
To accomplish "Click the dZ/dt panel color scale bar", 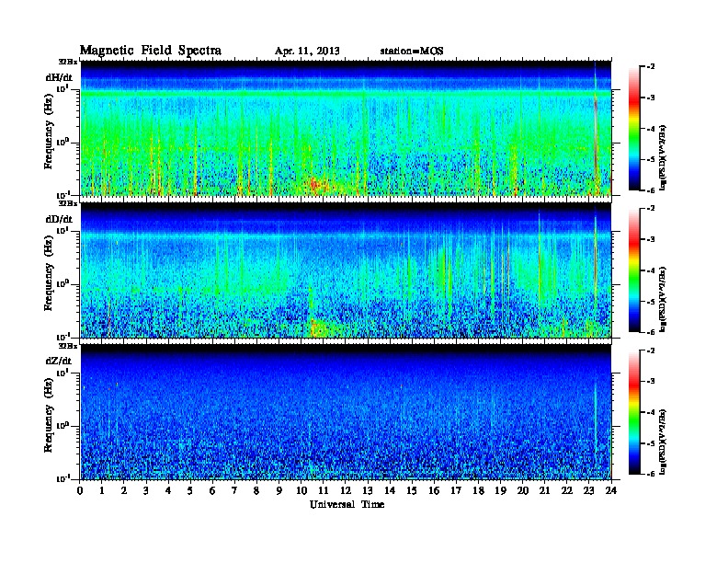I will pyautogui.click(x=633, y=412).
